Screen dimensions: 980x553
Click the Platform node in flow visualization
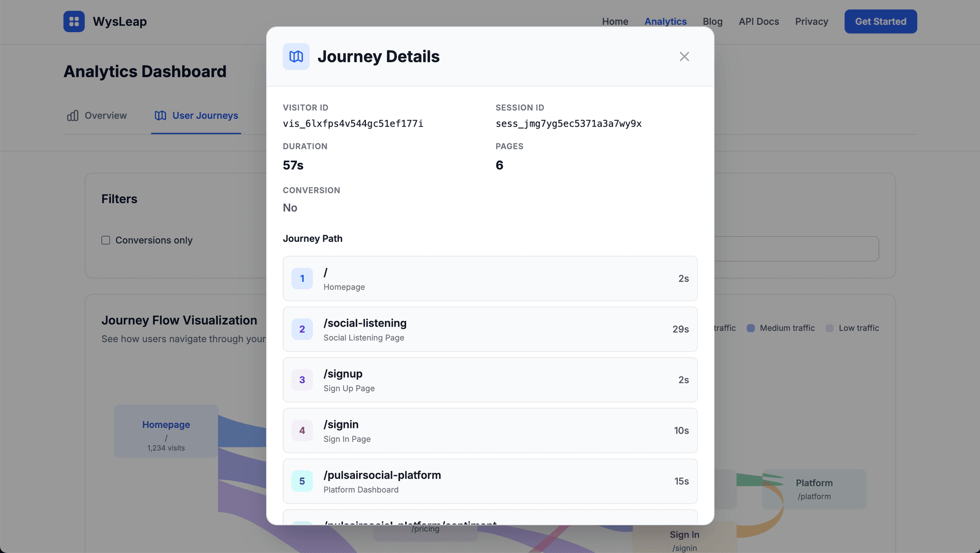pos(814,489)
